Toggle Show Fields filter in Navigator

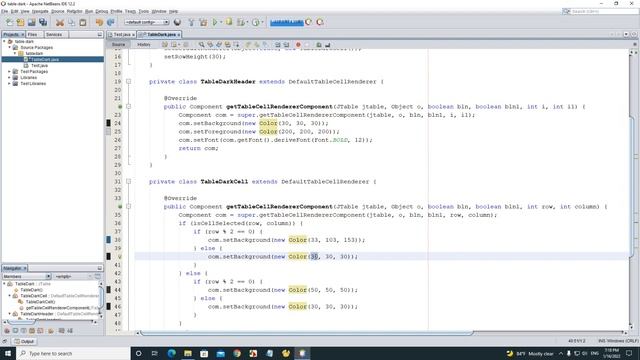[x=15, y=331]
